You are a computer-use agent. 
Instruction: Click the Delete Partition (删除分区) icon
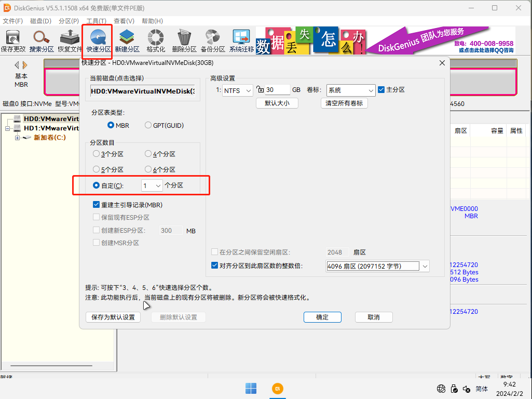[x=184, y=41]
